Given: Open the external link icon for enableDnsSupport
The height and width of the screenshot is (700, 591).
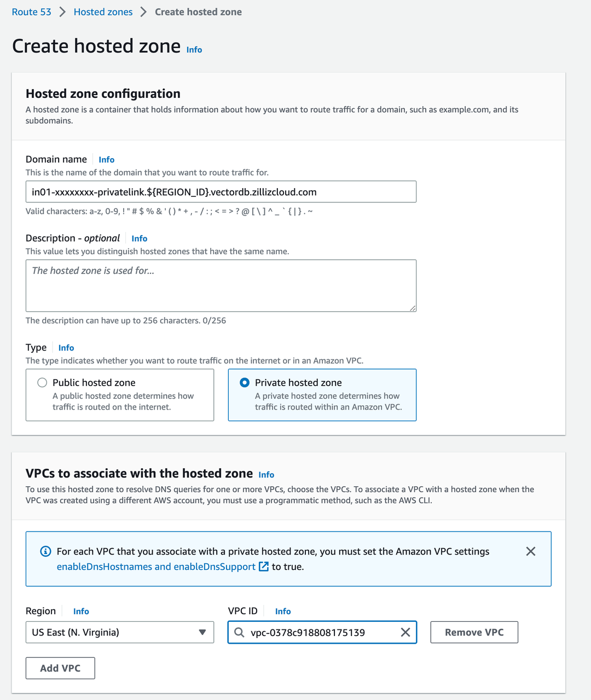Looking at the screenshot, I should [x=264, y=567].
